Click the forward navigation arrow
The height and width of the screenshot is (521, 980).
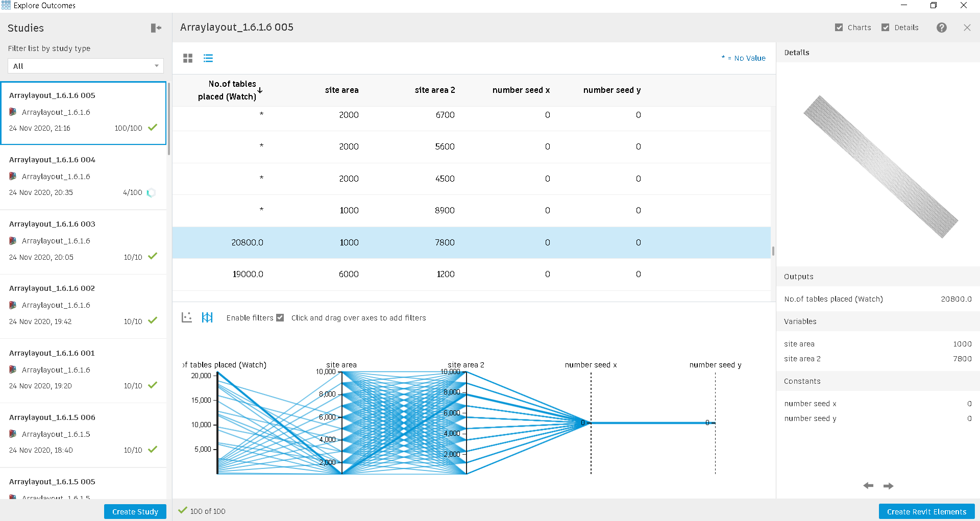[x=889, y=486]
